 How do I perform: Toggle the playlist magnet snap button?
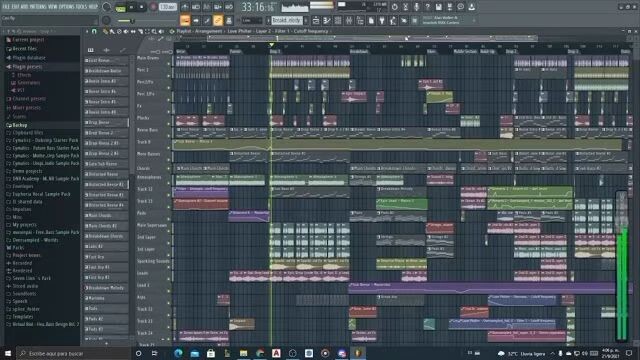pyautogui.click(x=94, y=31)
